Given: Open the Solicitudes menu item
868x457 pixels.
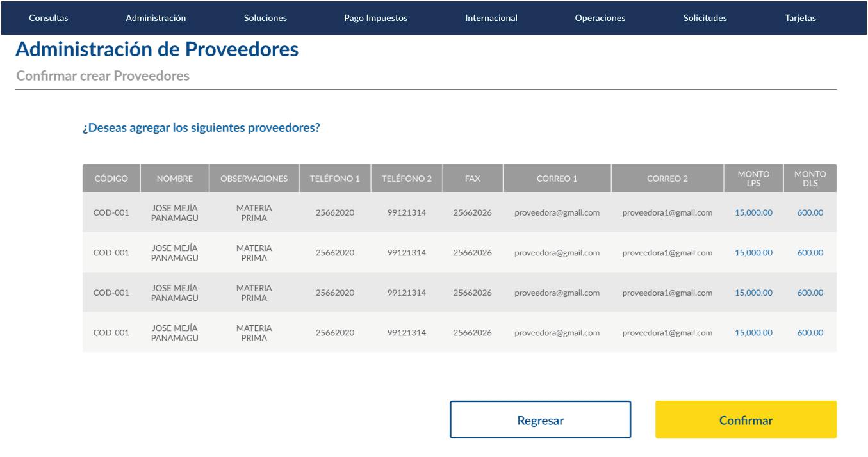Looking at the screenshot, I should 705,19.
